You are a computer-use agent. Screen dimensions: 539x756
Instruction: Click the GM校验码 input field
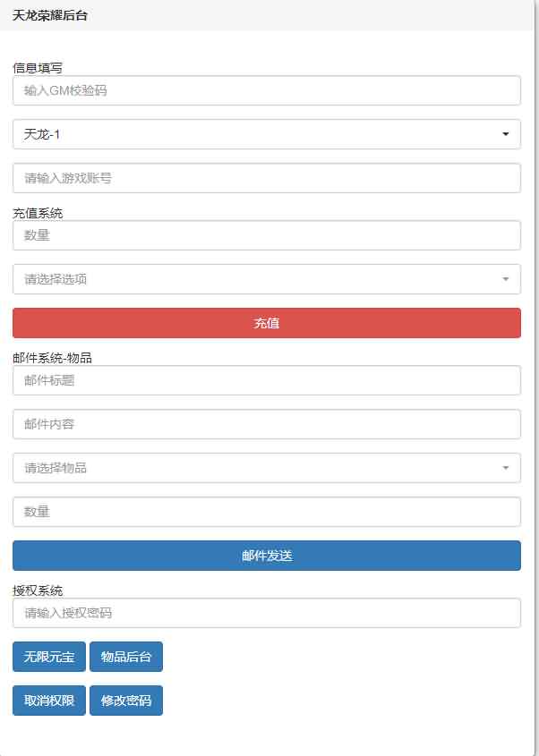coord(266,90)
